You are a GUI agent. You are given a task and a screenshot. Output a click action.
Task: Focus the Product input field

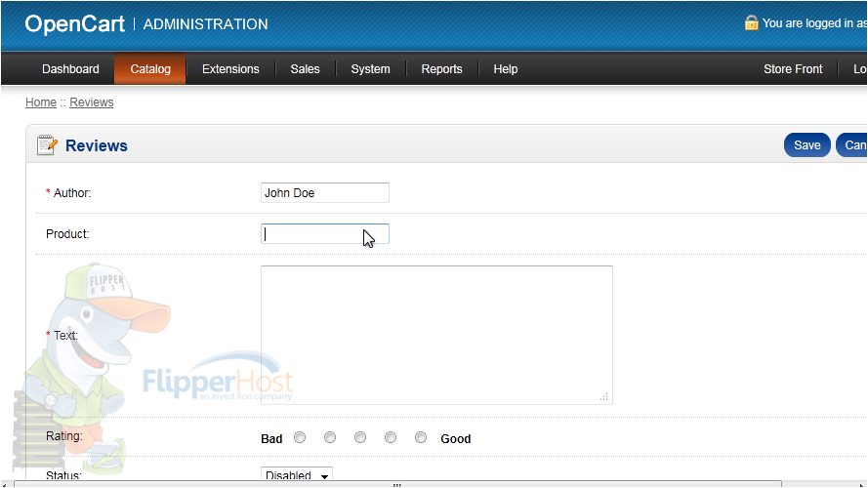pyautogui.click(x=325, y=233)
